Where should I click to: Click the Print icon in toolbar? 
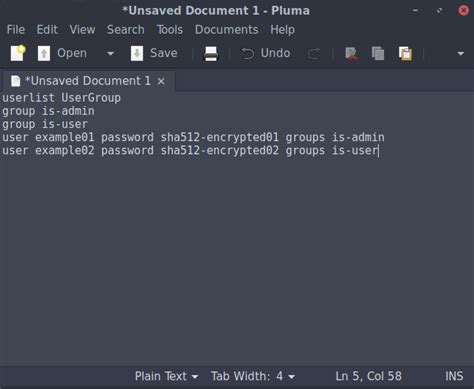point(211,54)
